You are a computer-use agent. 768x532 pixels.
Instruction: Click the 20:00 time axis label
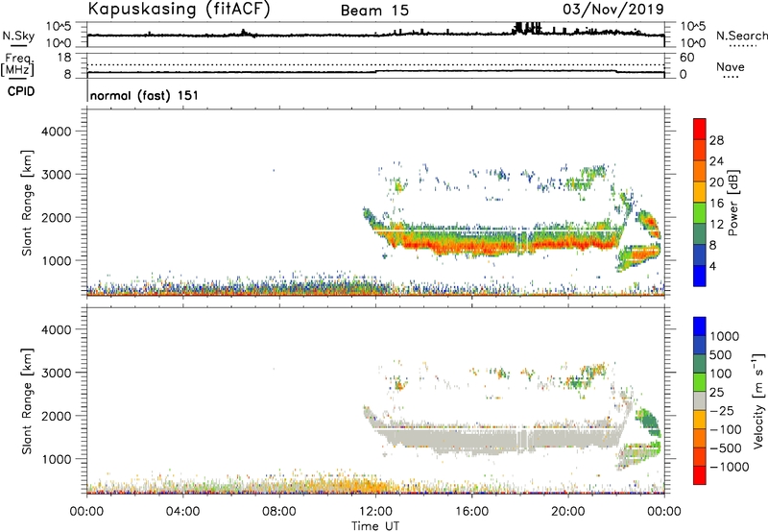(568, 512)
